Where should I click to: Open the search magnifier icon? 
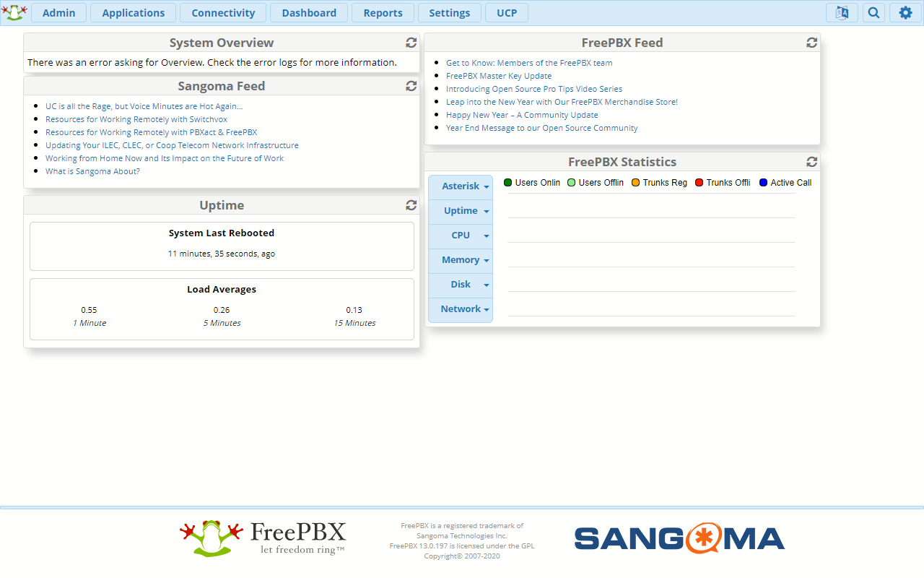click(873, 12)
